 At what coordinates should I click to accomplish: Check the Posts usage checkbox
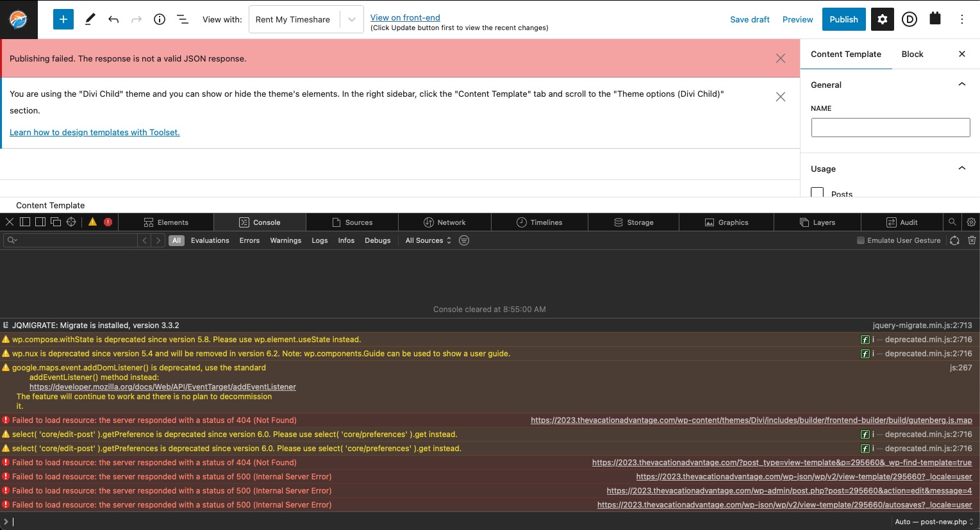(817, 192)
